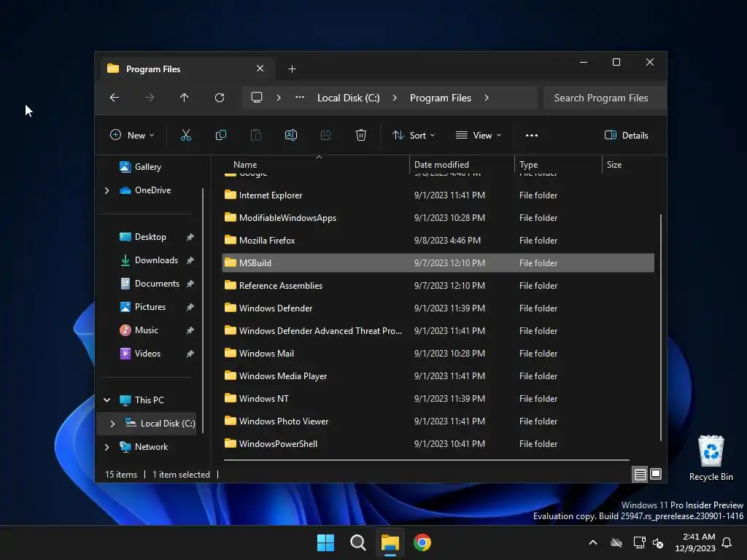Open a new tab with plus icon

tap(292, 69)
